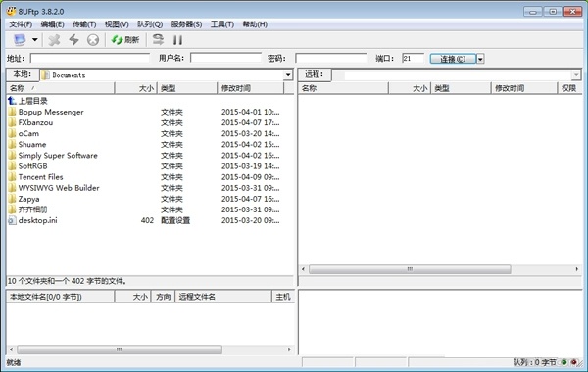
Task: Click the remote pane scroll right arrow
Action: tap(577, 269)
